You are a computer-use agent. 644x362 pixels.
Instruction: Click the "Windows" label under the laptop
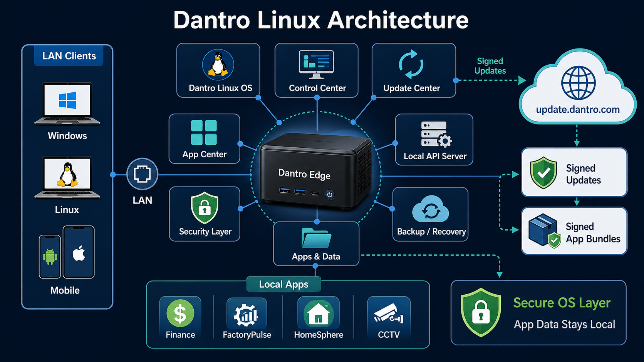(67, 136)
